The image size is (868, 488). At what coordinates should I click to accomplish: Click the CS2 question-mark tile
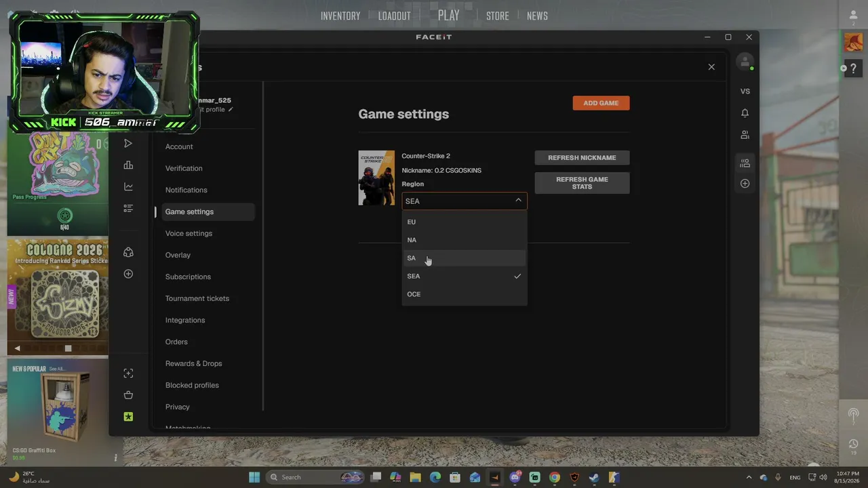(853, 68)
